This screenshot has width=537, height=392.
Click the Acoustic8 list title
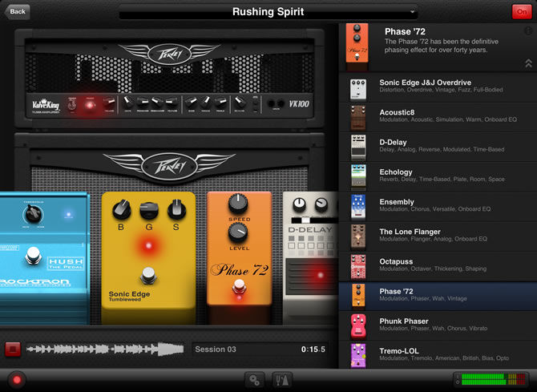(397, 112)
